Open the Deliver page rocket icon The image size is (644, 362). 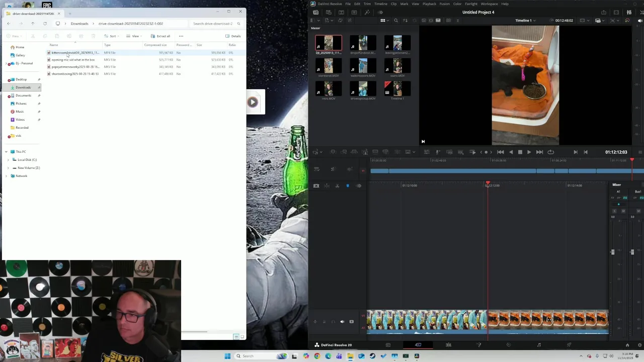[x=569, y=345]
